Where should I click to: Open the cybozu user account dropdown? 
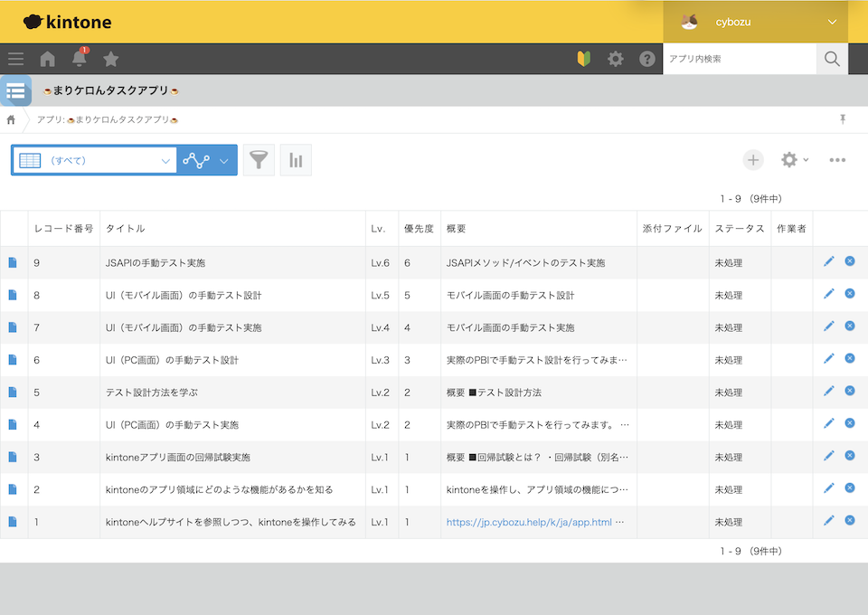[756, 22]
